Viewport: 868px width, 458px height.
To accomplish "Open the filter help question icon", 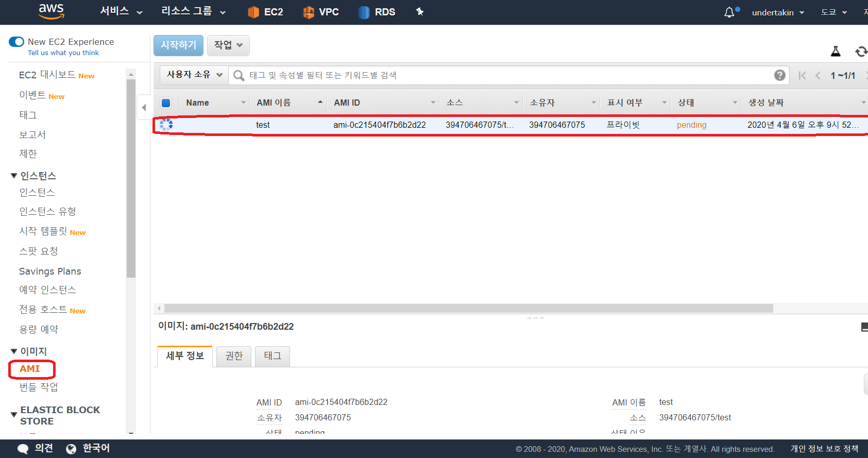I will pos(780,75).
